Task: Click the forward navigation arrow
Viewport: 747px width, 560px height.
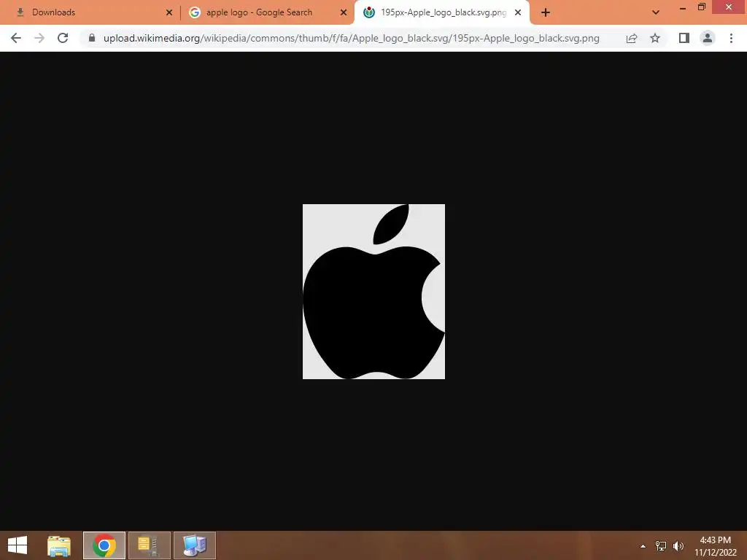Action: 39,38
